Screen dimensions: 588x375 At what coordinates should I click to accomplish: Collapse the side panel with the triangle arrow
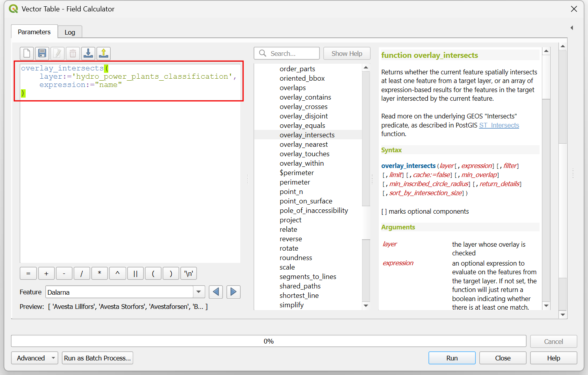click(572, 28)
